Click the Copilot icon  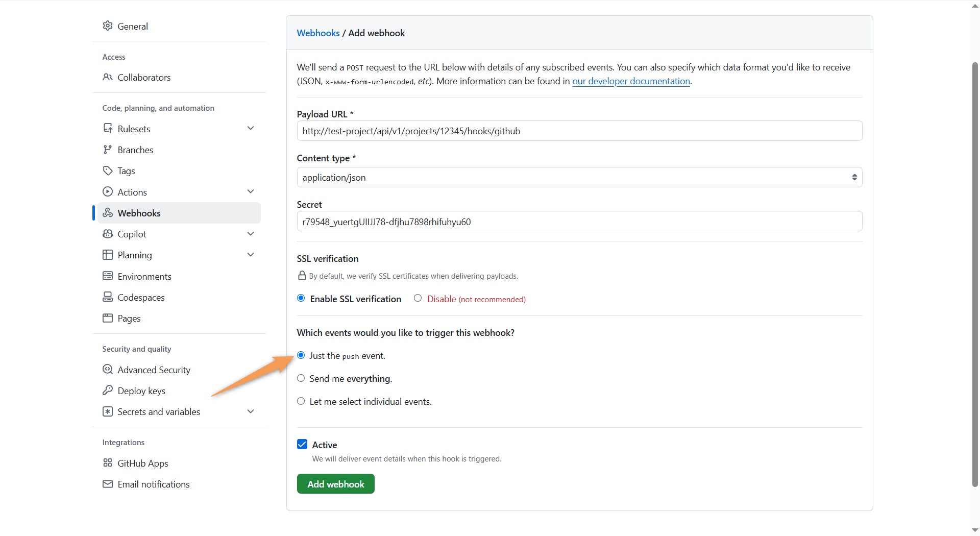coord(107,234)
